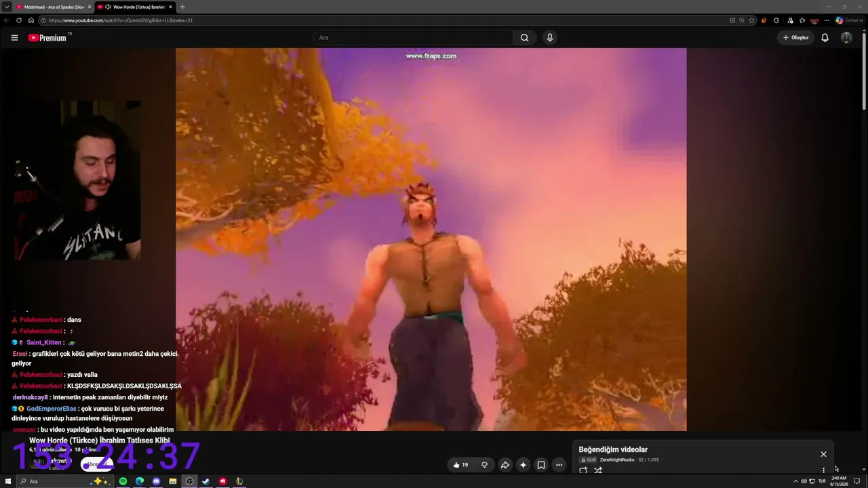The height and width of the screenshot is (488, 868).
Task: Open File Explorer from the taskbar
Action: tap(173, 481)
